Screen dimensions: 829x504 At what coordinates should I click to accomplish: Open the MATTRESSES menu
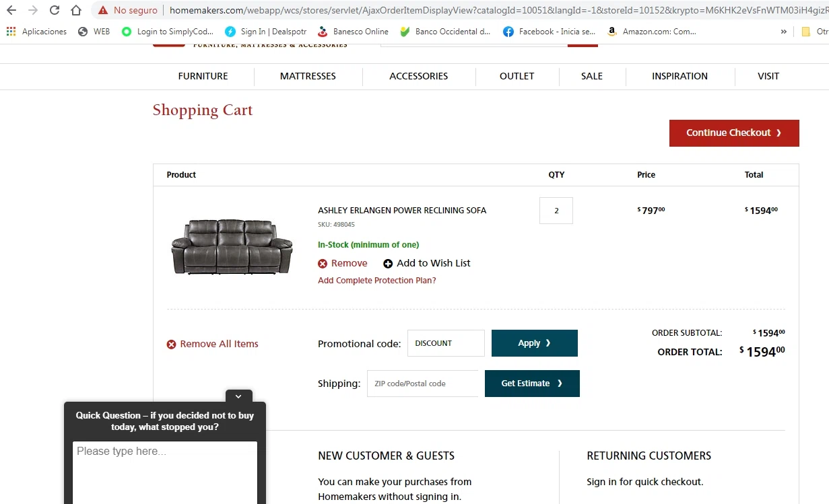(x=308, y=76)
